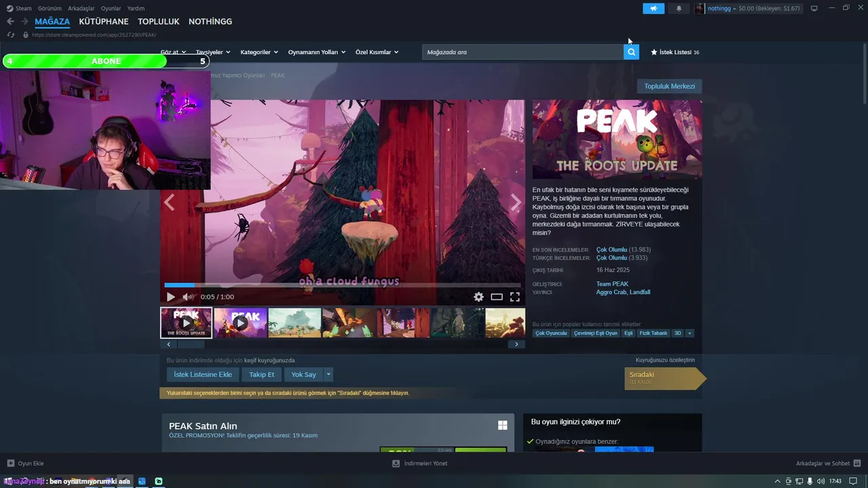Open the nothingg account dropdown
Image resolution: width=868 pixels, height=488 pixels.
coord(722,8)
